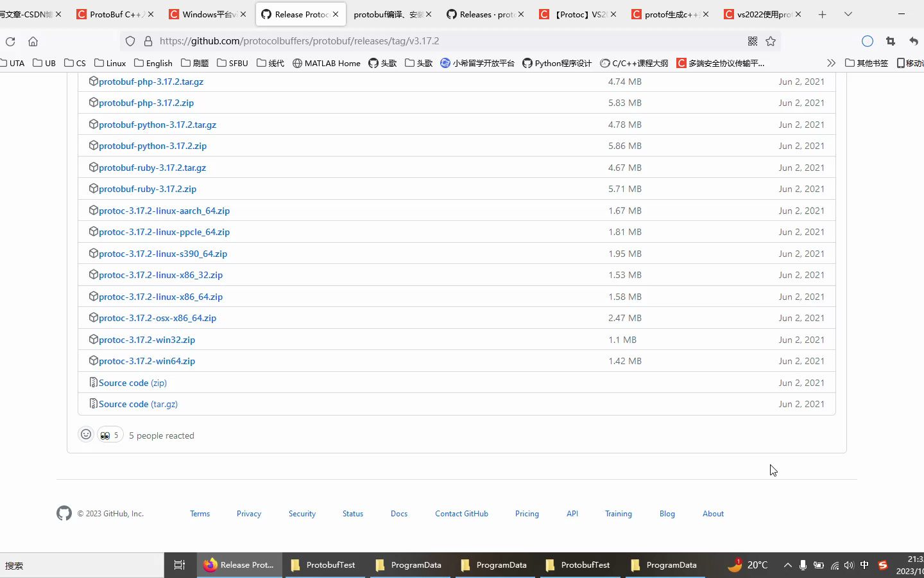Go to browser home page icon
This screenshot has width=924, height=578.
pyautogui.click(x=33, y=41)
